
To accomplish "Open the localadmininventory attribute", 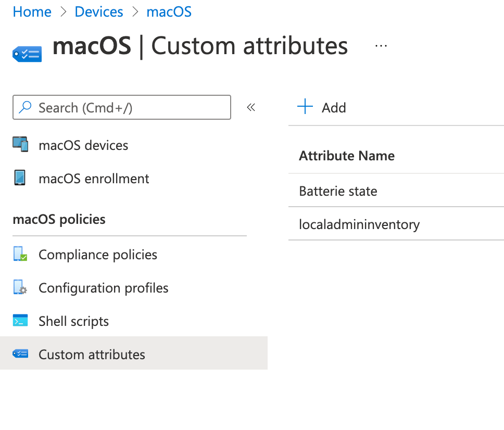I will click(x=359, y=224).
